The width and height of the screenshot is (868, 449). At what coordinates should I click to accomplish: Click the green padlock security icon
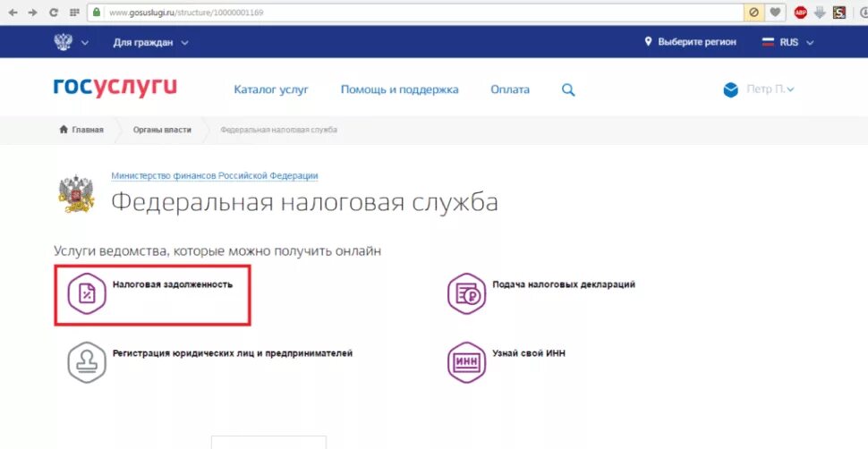pos(97,12)
